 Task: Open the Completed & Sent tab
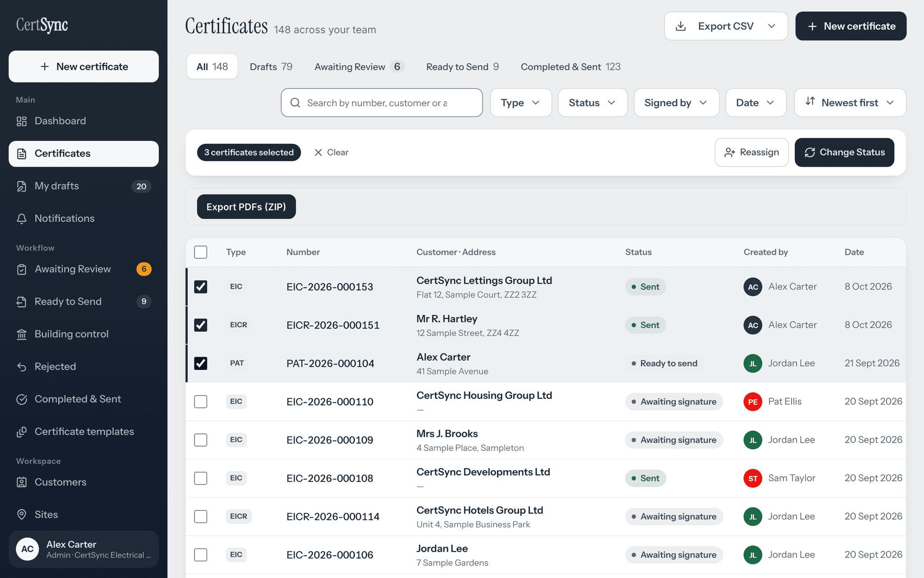[x=571, y=67]
